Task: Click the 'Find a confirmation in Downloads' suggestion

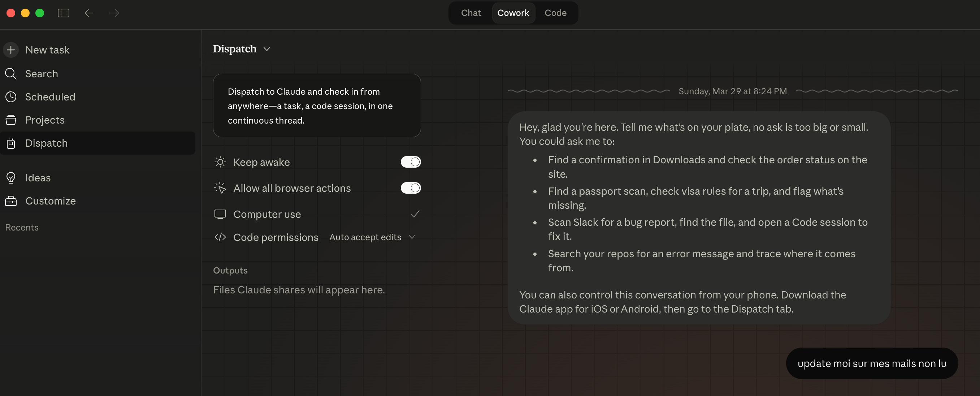Action: pyautogui.click(x=708, y=167)
